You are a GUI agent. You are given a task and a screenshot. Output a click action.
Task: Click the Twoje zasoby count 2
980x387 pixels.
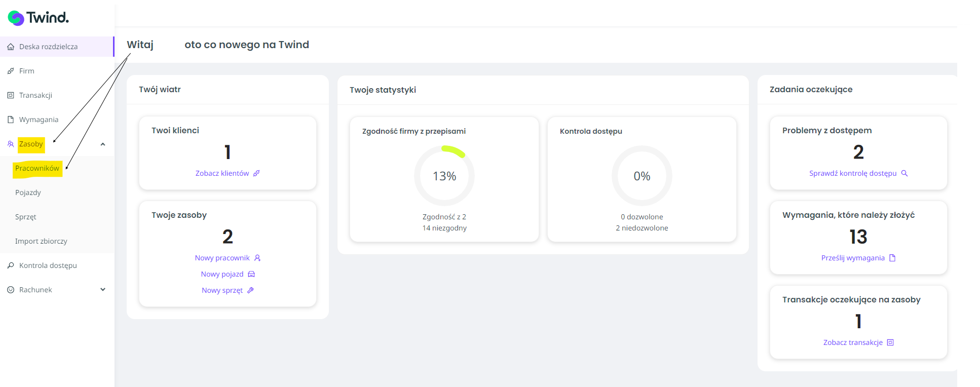click(228, 237)
